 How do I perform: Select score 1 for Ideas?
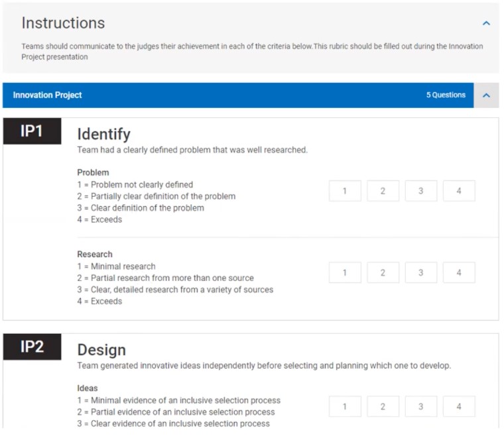[345, 406]
